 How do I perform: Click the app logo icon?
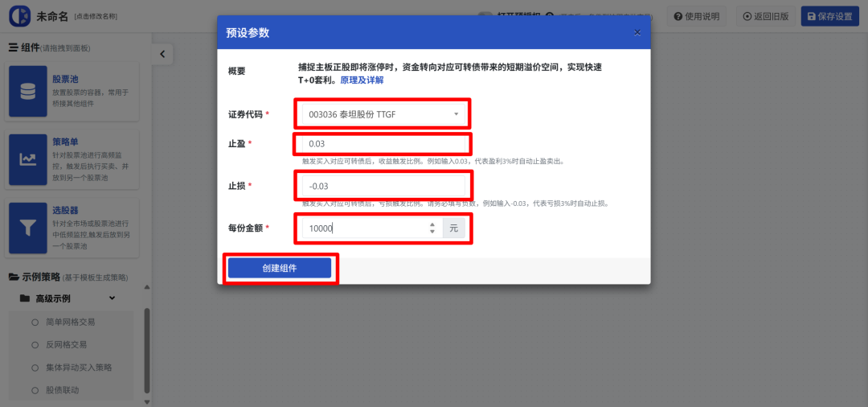tap(20, 15)
